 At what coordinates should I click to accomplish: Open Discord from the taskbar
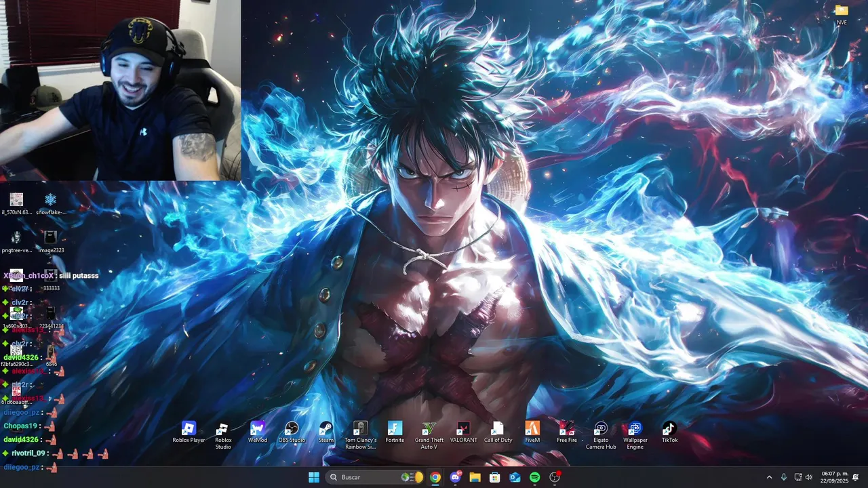455,477
